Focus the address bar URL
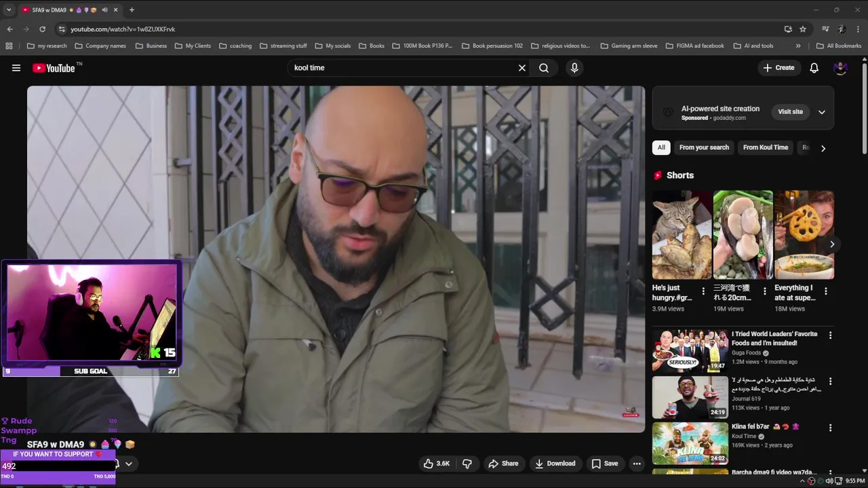The width and height of the screenshot is (868, 488). click(x=123, y=29)
